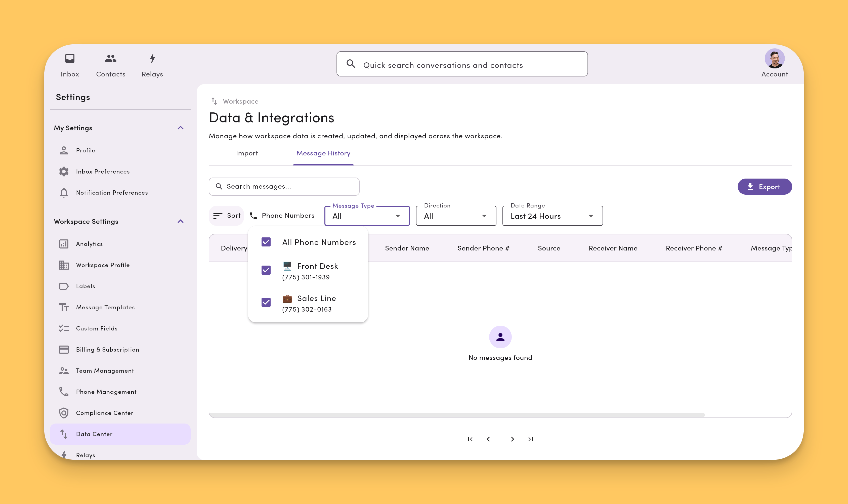The image size is (848, 504).
Task: Focus the Quick search conversations field
Action: 462,64
